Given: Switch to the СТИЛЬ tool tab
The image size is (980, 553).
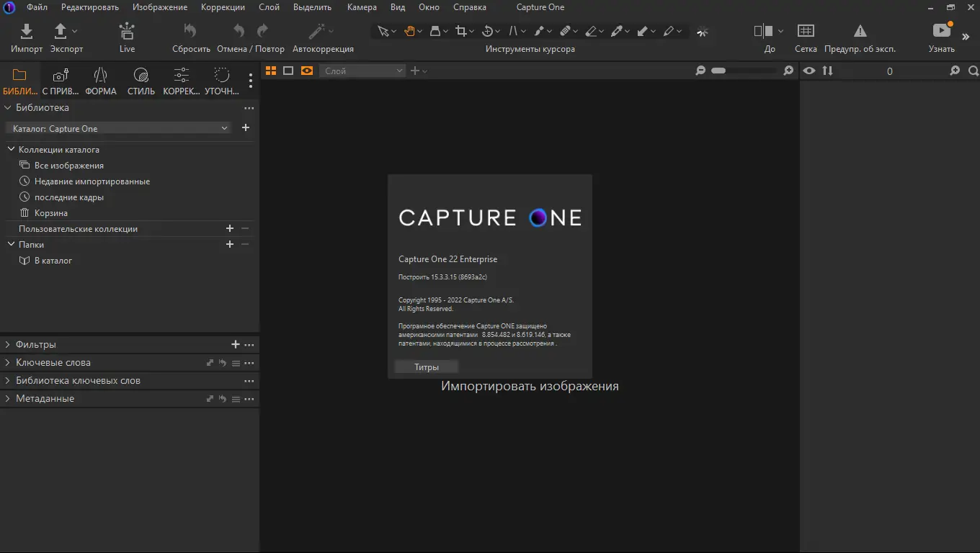Looking at the screenshot, I should coord(141,81).
